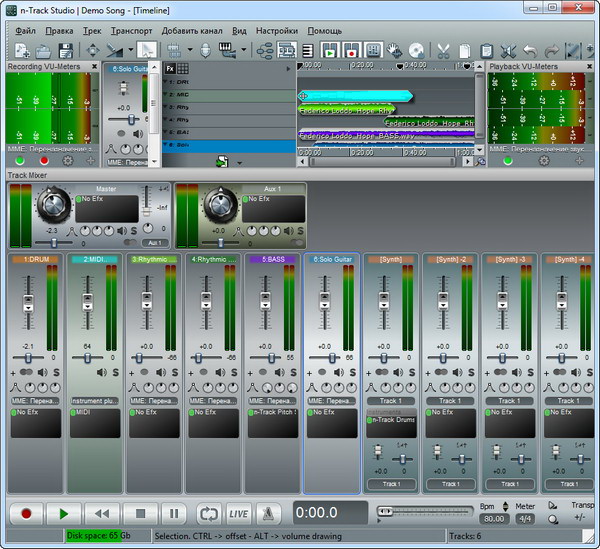Screen dimensions: 600x549
Task: Open the Транспорт menu
Action: coord(131,30)
